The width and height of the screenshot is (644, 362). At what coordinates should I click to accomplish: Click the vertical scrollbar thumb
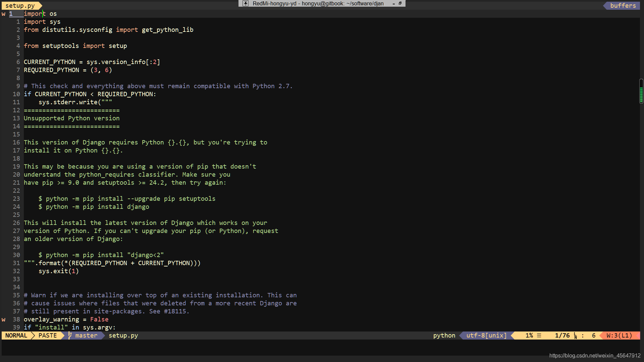click(x=641, y=91)
